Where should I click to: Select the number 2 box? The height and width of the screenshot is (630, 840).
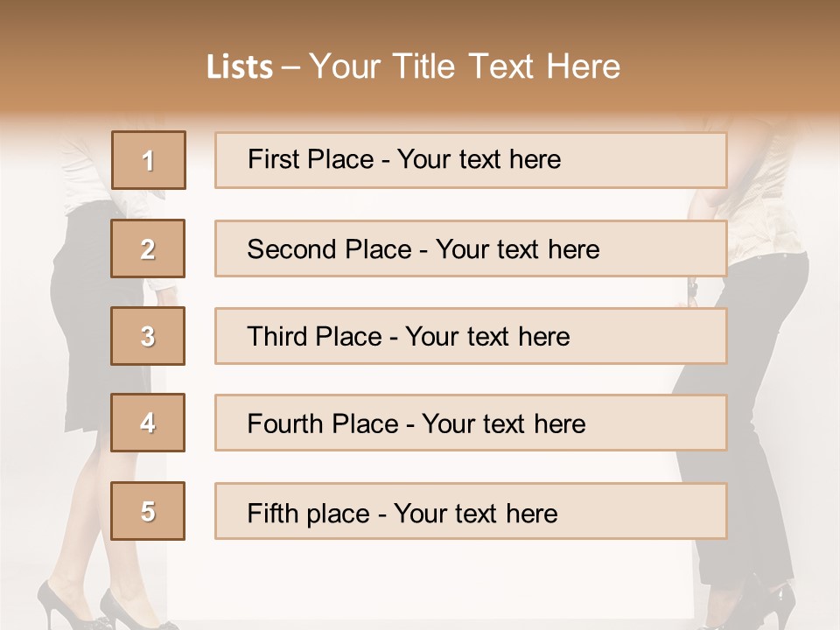pos(148,248)
